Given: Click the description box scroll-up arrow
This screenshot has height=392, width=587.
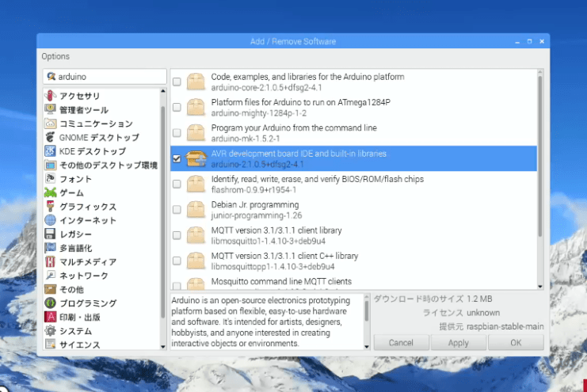Looking at the screenshot, I should coord(367,297).
